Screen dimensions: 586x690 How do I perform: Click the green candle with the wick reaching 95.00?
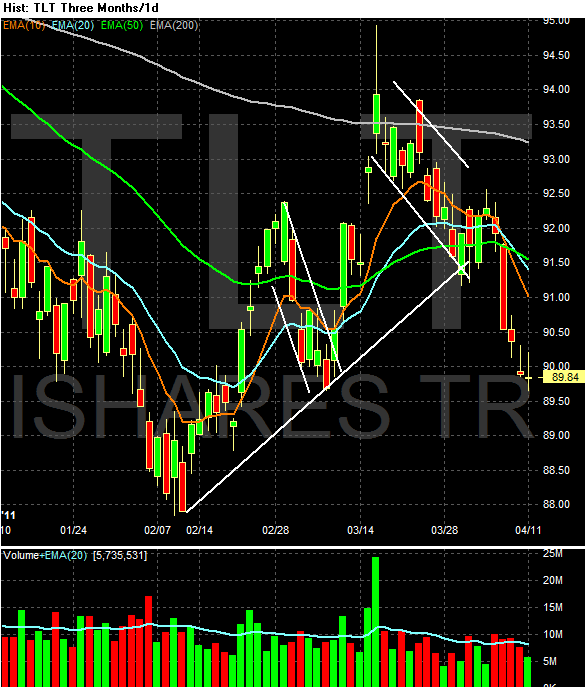point(377,114)
